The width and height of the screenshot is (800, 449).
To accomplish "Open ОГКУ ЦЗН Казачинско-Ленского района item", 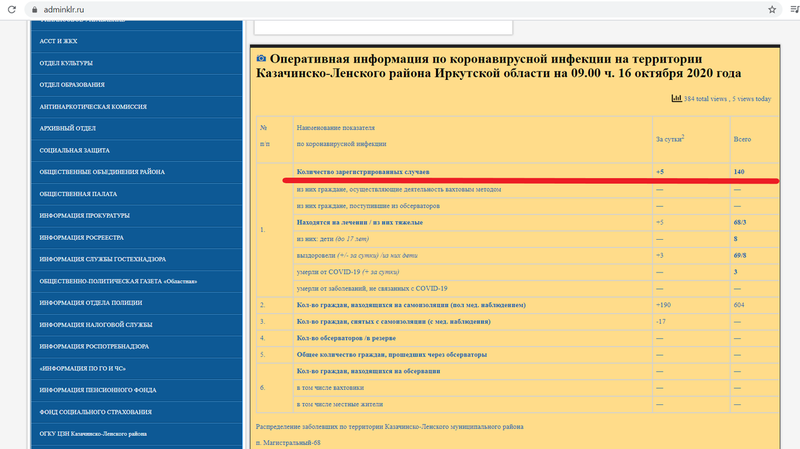I will coord(137,434).
